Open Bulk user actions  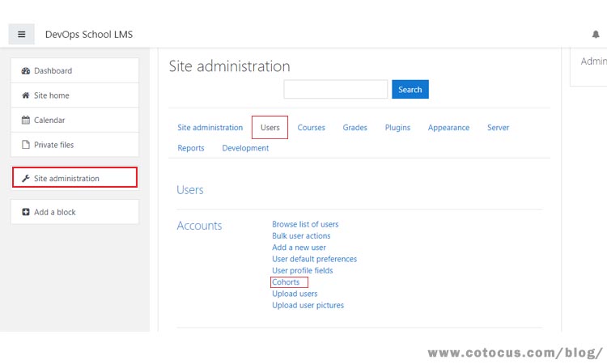click(x=301, y=236)
